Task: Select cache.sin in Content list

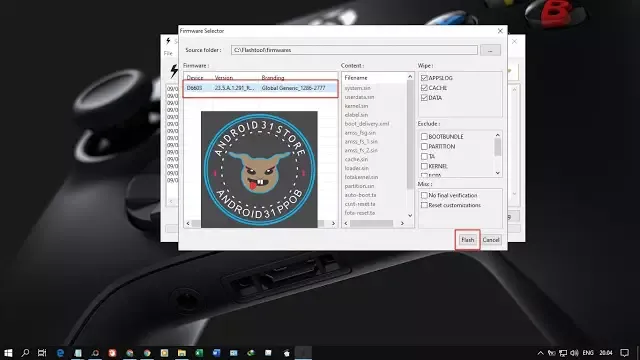Action: pyautogui.click(x=356, y=160)
